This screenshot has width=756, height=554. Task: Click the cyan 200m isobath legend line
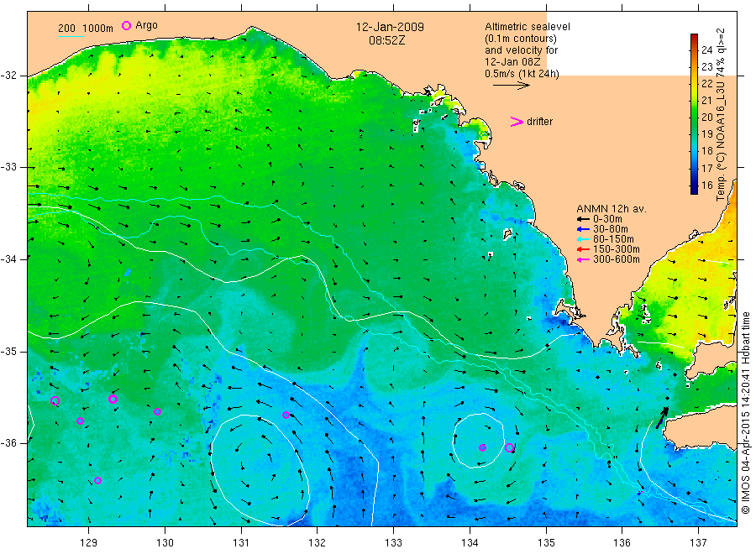71,37
